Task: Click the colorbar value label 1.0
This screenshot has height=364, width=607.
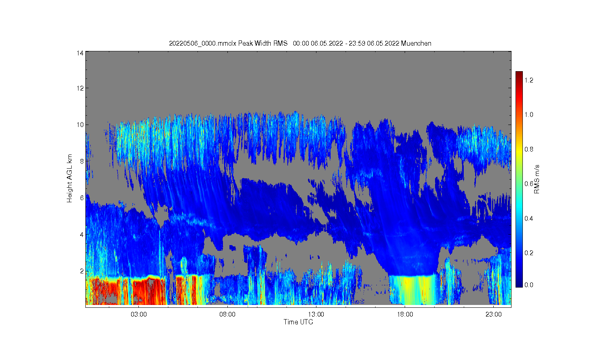Action: click(528, 114)
